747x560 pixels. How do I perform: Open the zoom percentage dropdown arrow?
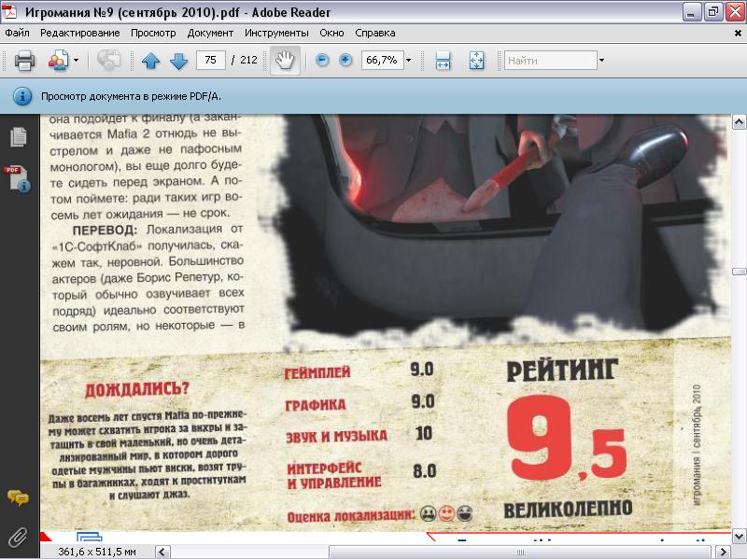408,60
